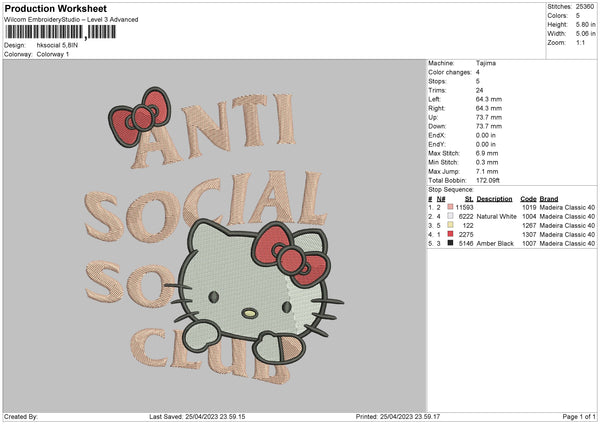Click the Amber Black color swatch
Image resolution: width=600 pixels, height=424 pixels.
coord(451,243)
